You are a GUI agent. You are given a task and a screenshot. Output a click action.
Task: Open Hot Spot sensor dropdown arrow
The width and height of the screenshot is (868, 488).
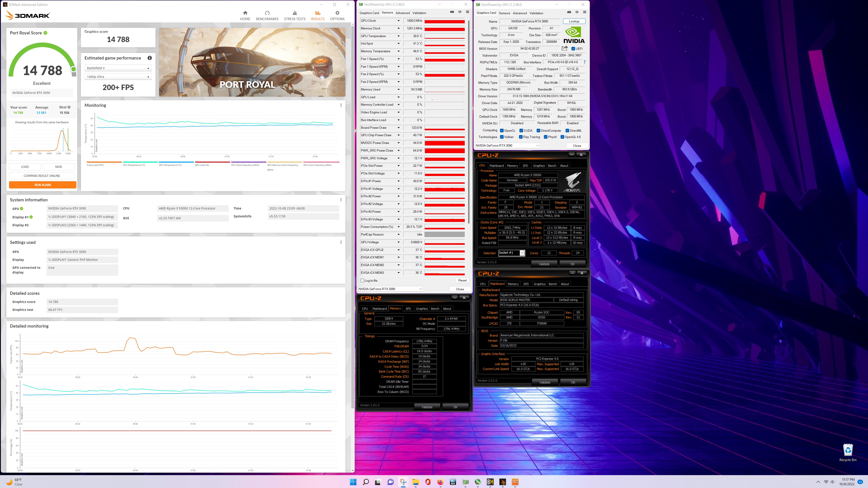(398, 43)
